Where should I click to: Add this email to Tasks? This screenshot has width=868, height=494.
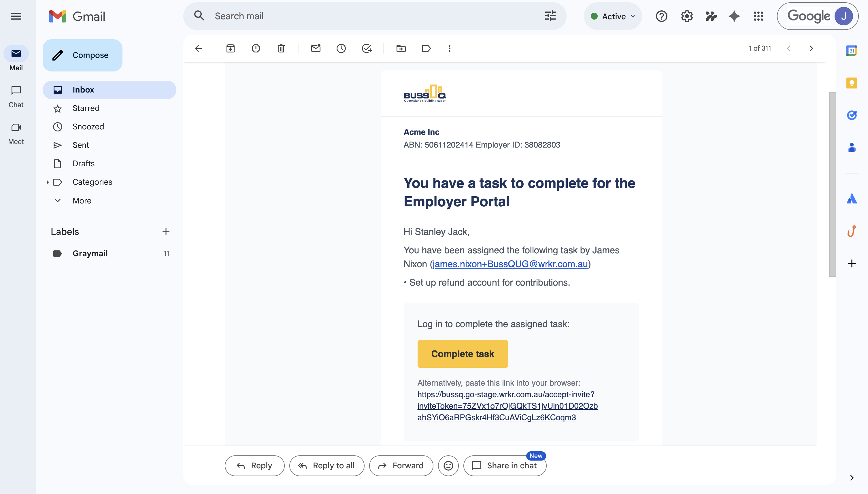[x=367, y=48]
